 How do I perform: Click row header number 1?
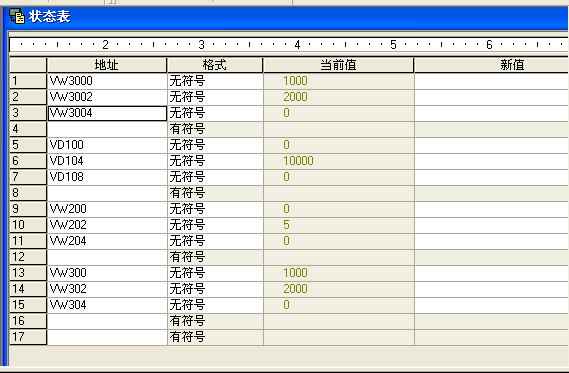click(28, 81)
